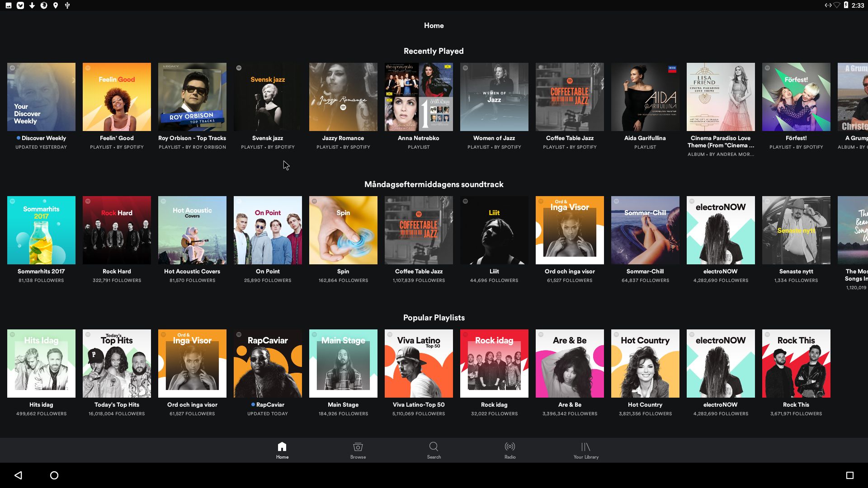Open Rock Hard playlist cover
Image resolution: width=868 pixels, height=488 pixels.
[x=117, y=230]
